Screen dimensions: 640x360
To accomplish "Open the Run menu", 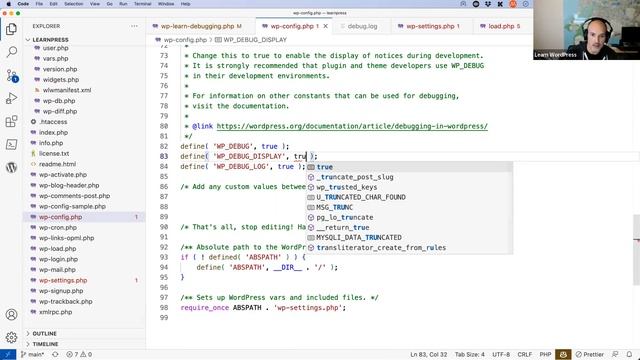I will click(123, 4).
